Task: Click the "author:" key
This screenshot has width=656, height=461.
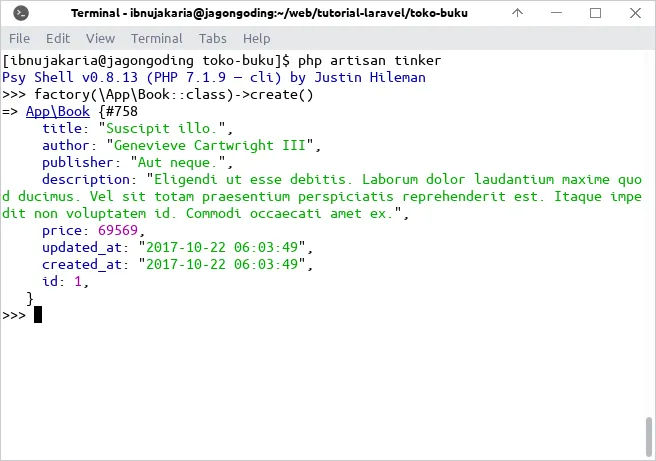Action: 70,146
